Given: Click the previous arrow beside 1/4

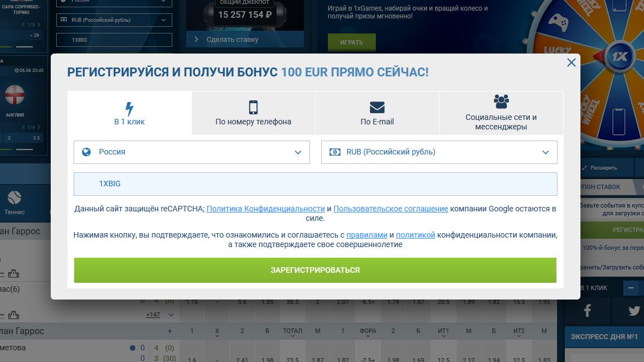Looking at the screenshot, I should click(23, 127).
